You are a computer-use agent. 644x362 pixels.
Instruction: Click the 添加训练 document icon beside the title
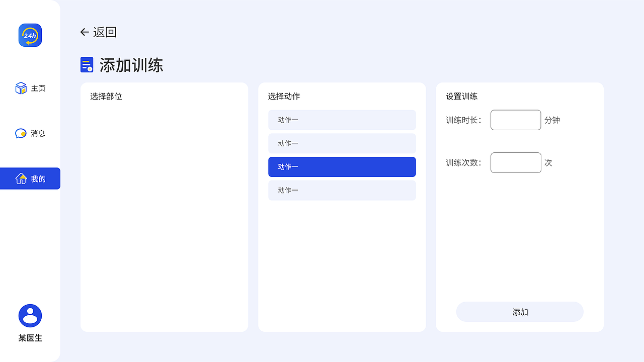coord(86,64)
